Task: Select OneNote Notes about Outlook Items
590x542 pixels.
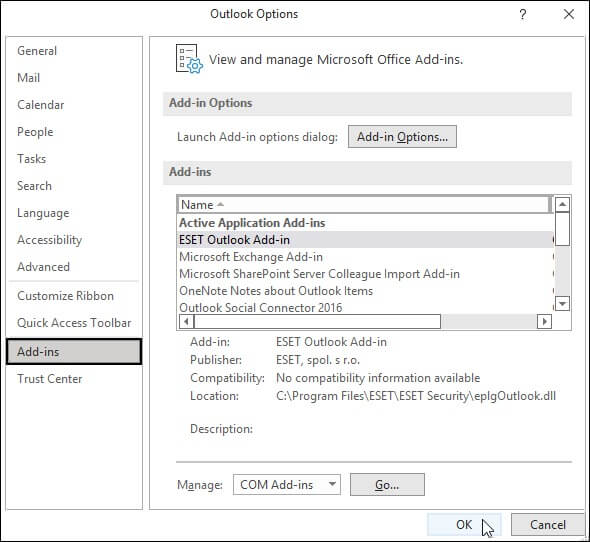Action: [x=365, y=291]
